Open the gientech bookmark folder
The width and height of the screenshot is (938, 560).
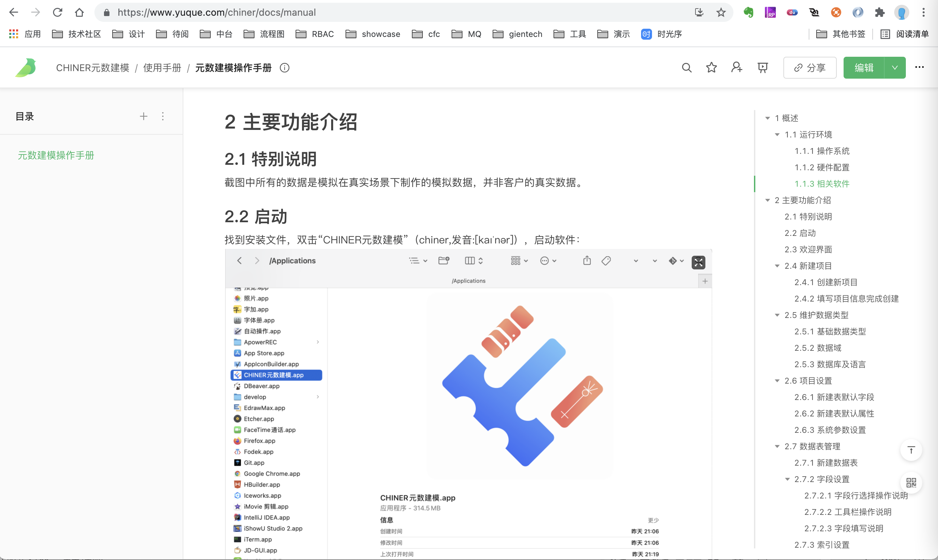[x=518, y=34]
